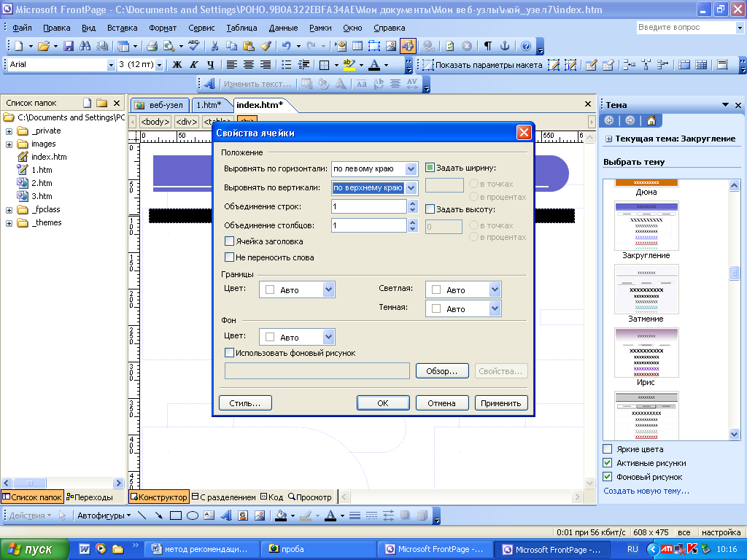Screen dimensions: 747x560
Task: Open the font size dropdown 3 (12 пт)
Action: 160,65
